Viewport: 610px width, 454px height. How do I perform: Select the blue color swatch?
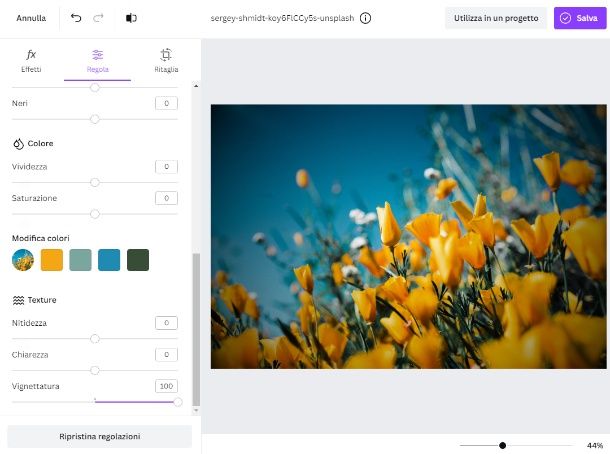click(109, 260)
